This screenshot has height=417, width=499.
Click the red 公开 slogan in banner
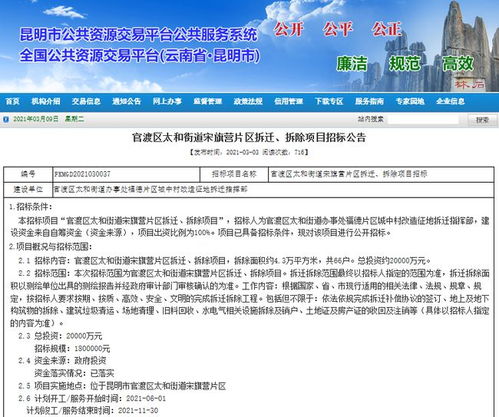[x=289, y=29]
